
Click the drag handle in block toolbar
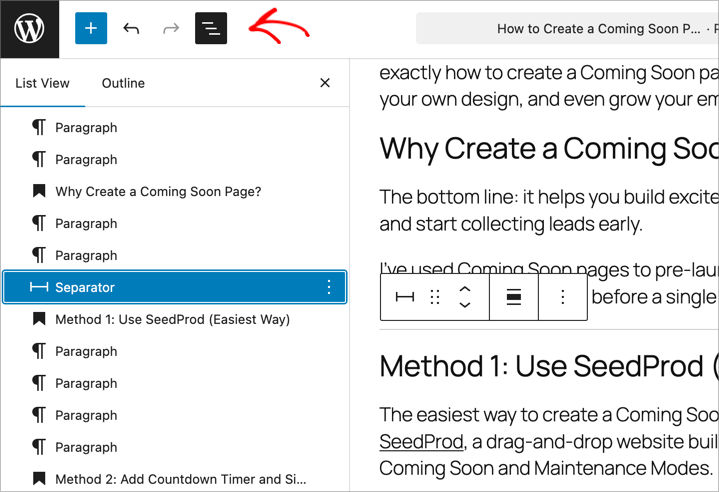(434, 297)
